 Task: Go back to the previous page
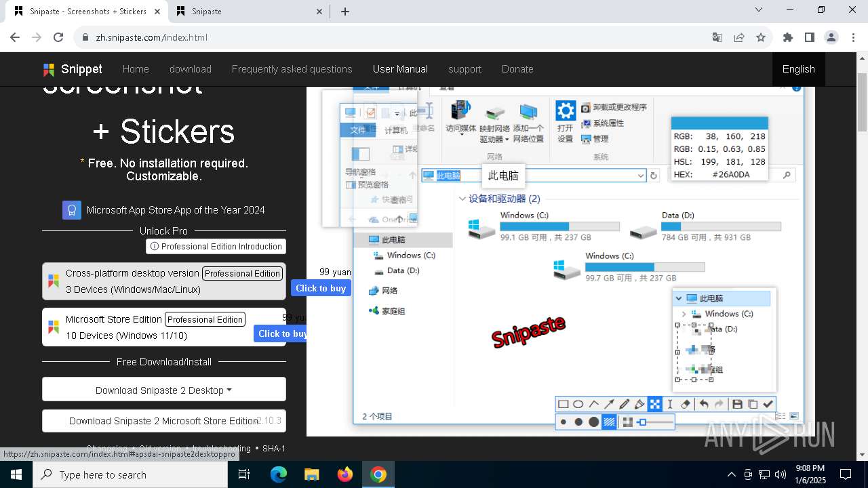point(15,37)
